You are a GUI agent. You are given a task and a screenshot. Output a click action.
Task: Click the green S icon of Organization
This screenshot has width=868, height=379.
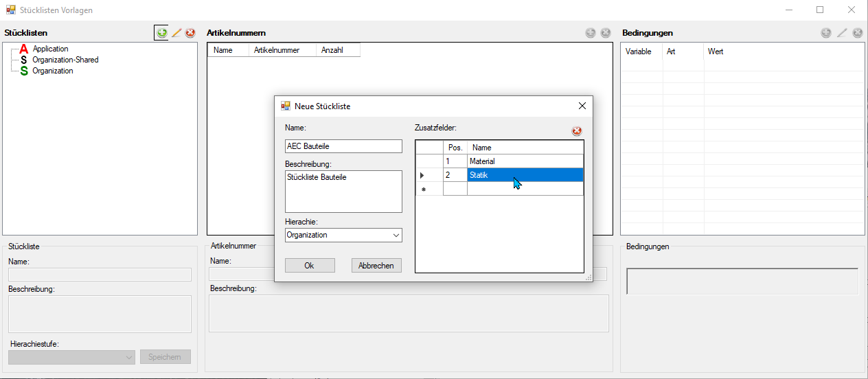tap(24, 71)
